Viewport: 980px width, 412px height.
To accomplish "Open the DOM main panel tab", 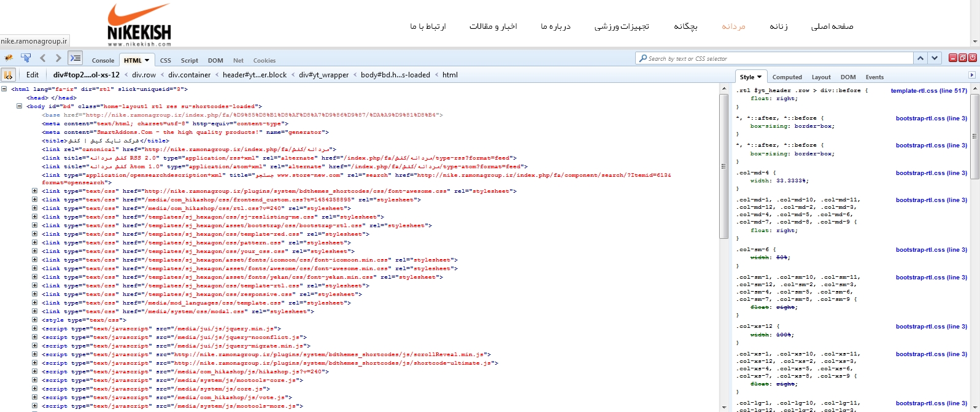I will tap(215, 60).
